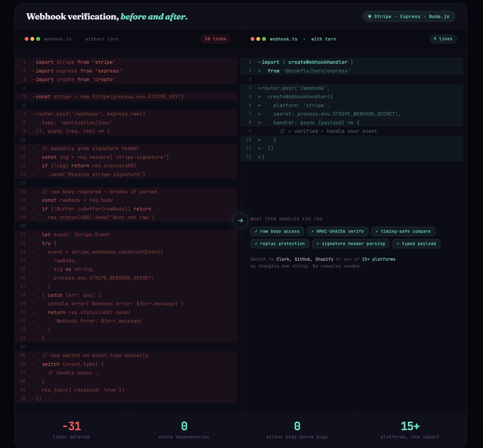Viewport: 483px width, 448px height.
Task: Click 'secret: process.env.STRIPE_WEBHOOK_SECRET!' in right panel
Action: click(x=352, y=114)
